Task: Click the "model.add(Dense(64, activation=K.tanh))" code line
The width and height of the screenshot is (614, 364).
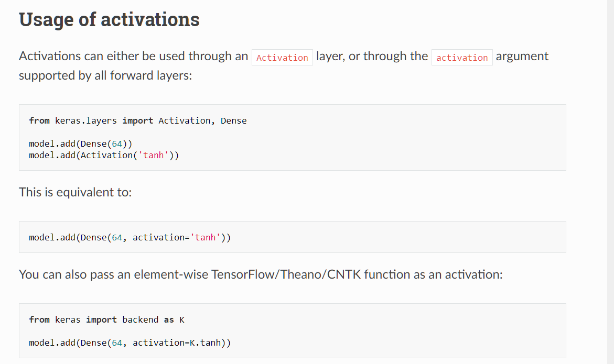Action: [x=130, y=343]
